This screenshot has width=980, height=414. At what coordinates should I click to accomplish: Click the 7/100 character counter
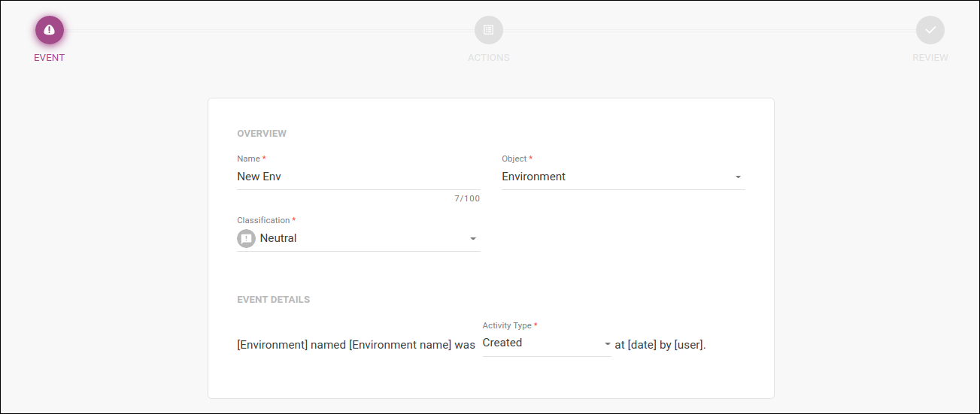point(465,199)
